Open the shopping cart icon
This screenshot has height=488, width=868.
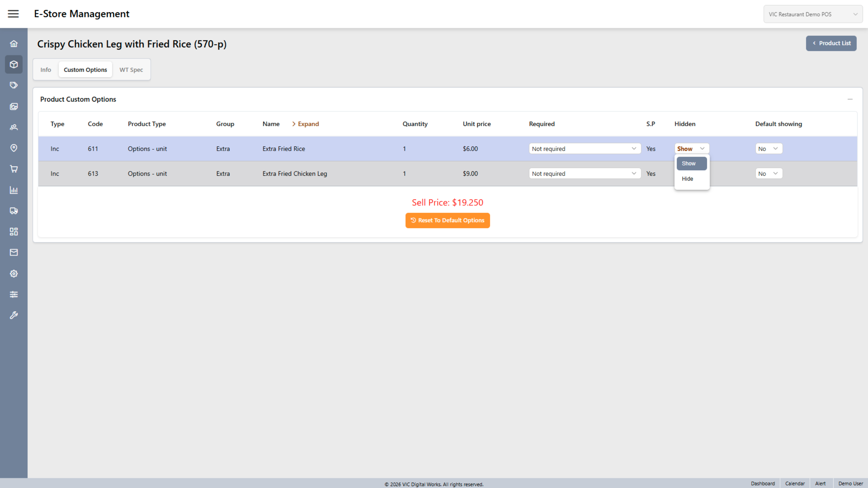point(13,168)
